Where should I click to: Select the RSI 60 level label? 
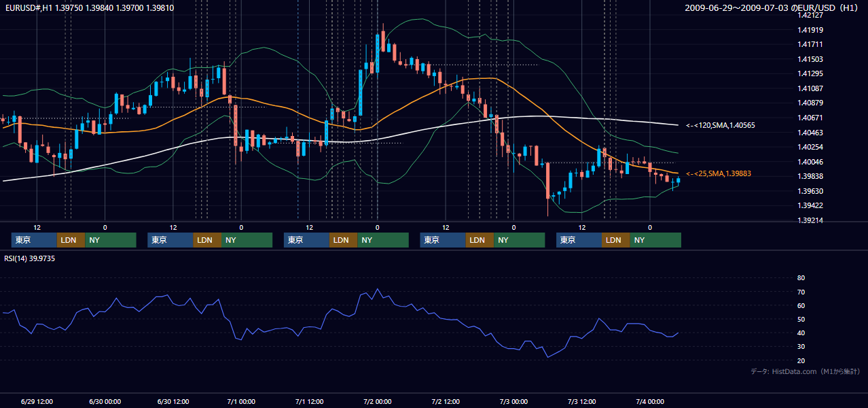(801, 305)
